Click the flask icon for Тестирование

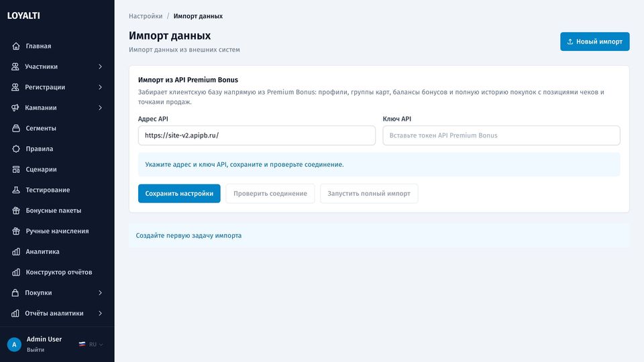(16, 190)
